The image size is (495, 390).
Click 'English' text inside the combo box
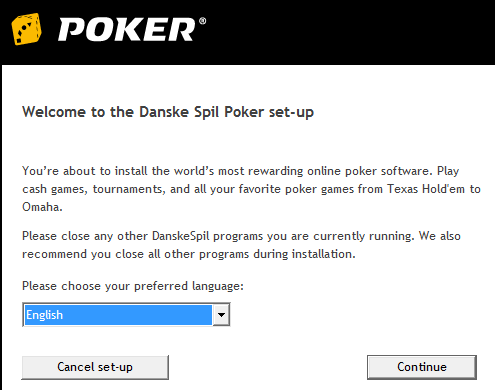pyautogui.click(x=44, y=315)
